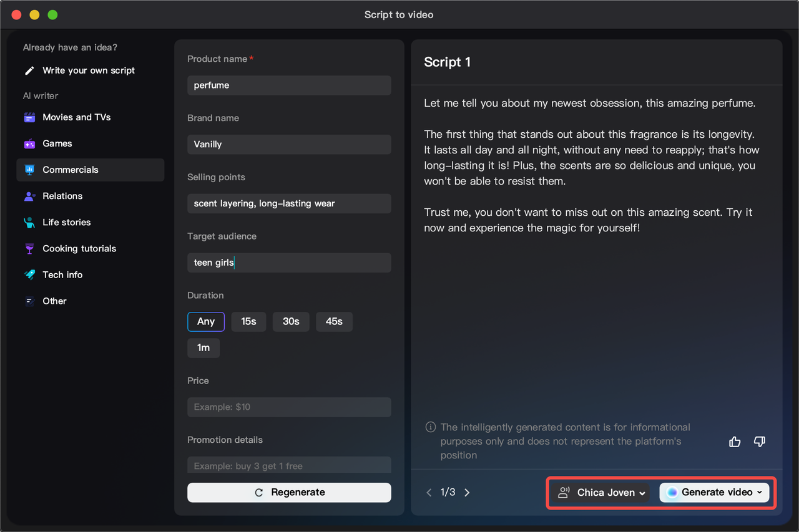Click the yellow minimize window button
Viewport: 799px width, 532px height.
tap(34, 14)
